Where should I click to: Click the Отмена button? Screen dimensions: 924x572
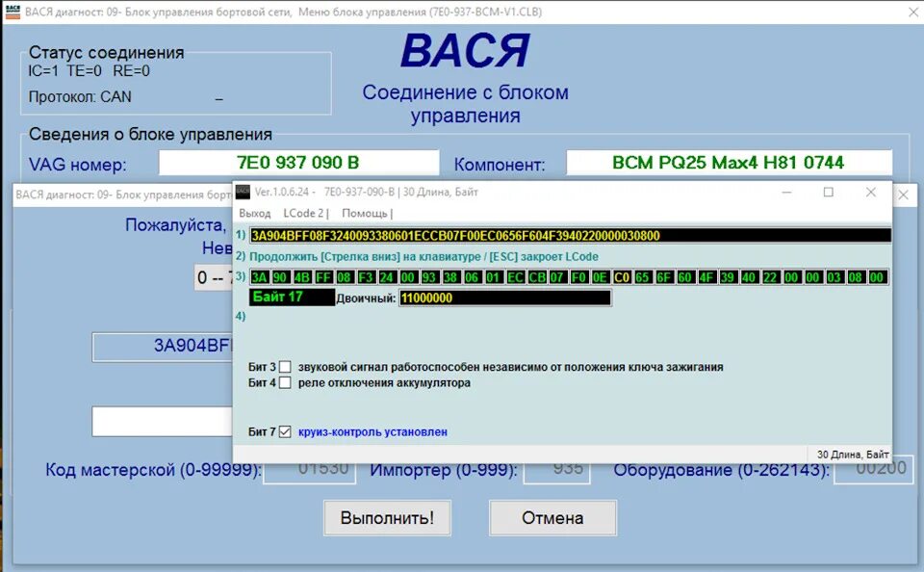click(x=552, y=518)
